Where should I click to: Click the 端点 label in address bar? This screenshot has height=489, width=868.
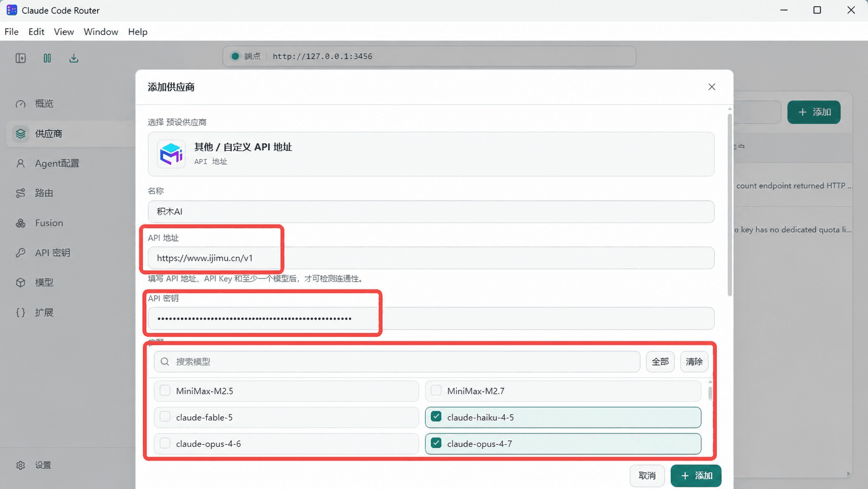pyautogui.click(x=252, y=56)
